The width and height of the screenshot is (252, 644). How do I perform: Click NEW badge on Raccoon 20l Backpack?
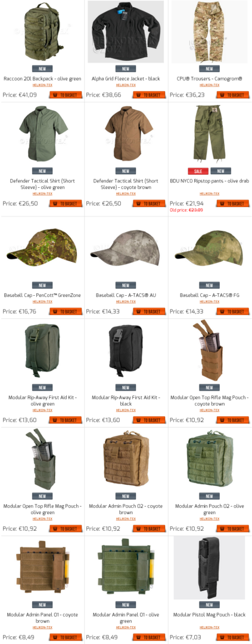(x=42, y=69)
